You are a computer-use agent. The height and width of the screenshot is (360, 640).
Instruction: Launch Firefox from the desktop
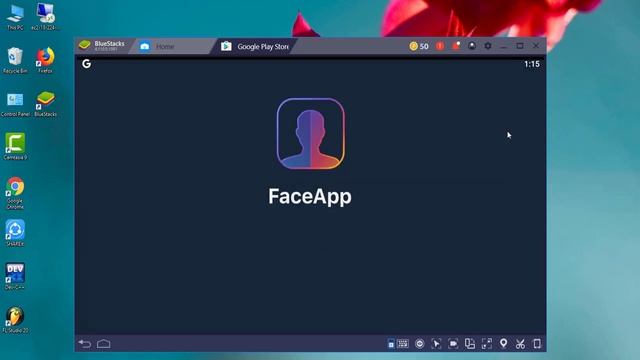45,60
